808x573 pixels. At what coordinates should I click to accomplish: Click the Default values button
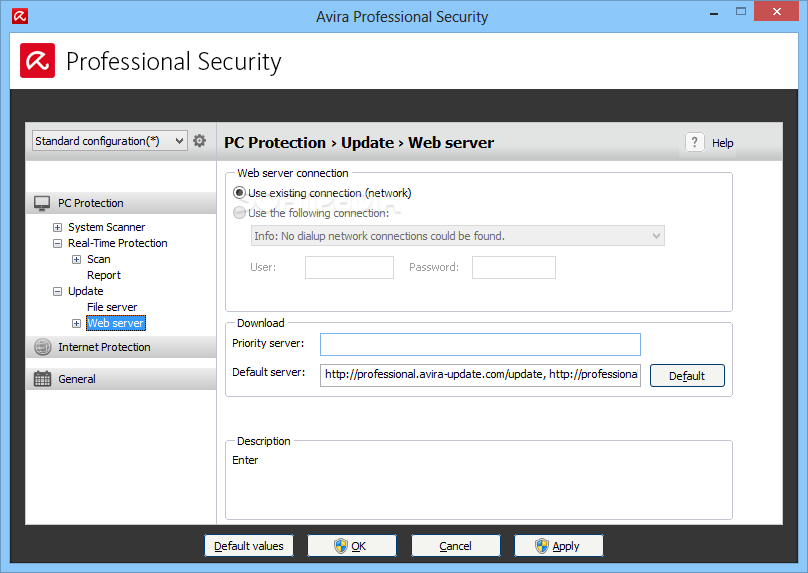tap(249, 546)
